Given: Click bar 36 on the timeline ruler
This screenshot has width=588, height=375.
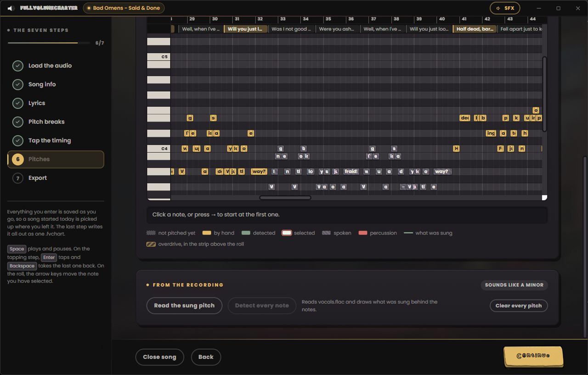Looking at the screenshot, I should (x=351, y=19).
